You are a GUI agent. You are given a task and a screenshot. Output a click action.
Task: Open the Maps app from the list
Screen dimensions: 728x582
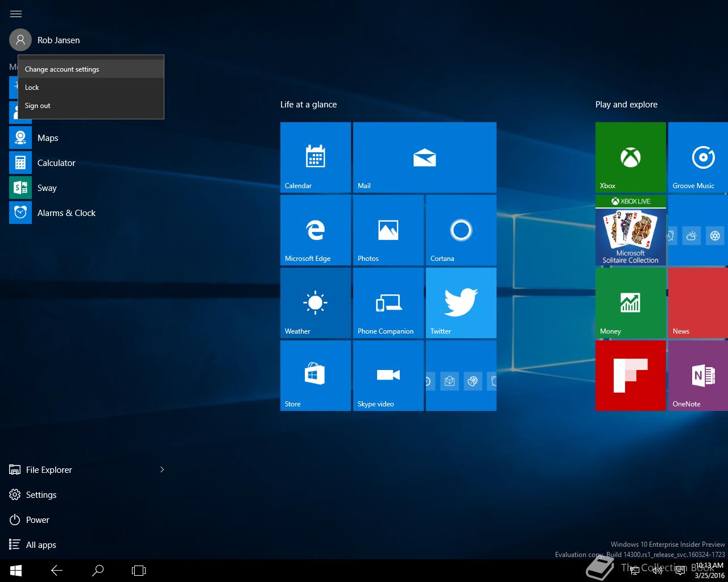pos(88,138)
